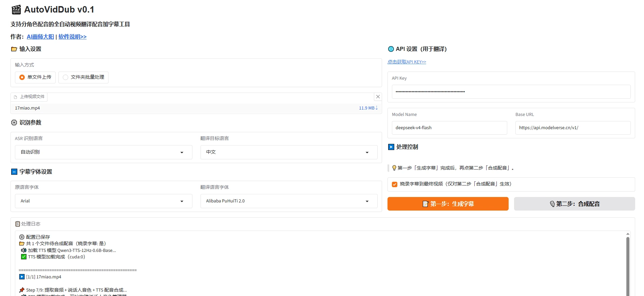
Task: Click the Base URL input field
Action: (x=573, y=128)
